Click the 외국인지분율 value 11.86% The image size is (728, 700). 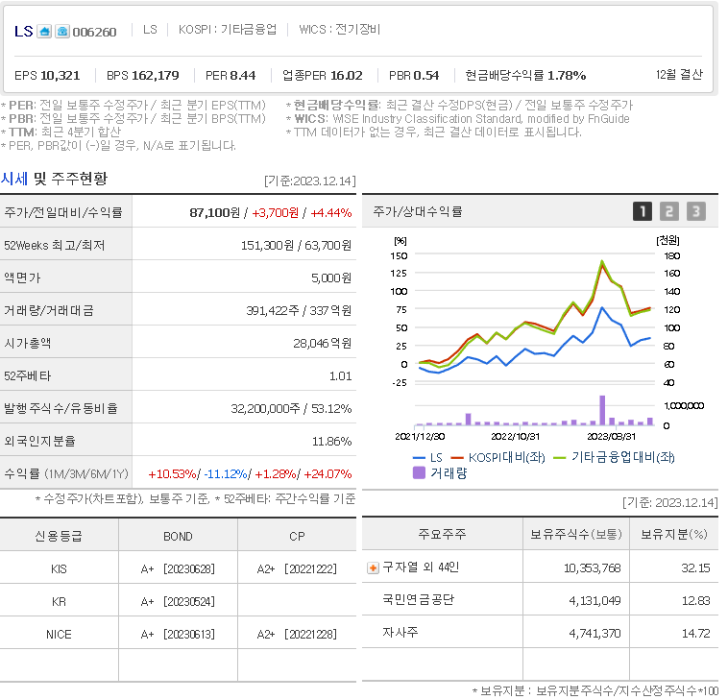coord(331,441)
